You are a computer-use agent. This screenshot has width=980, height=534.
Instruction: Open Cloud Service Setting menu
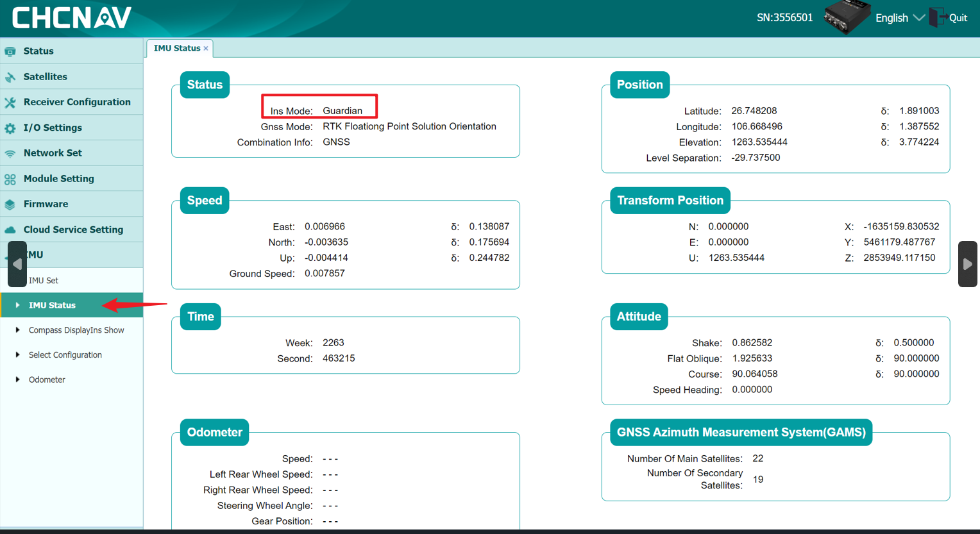coord(71,229)
